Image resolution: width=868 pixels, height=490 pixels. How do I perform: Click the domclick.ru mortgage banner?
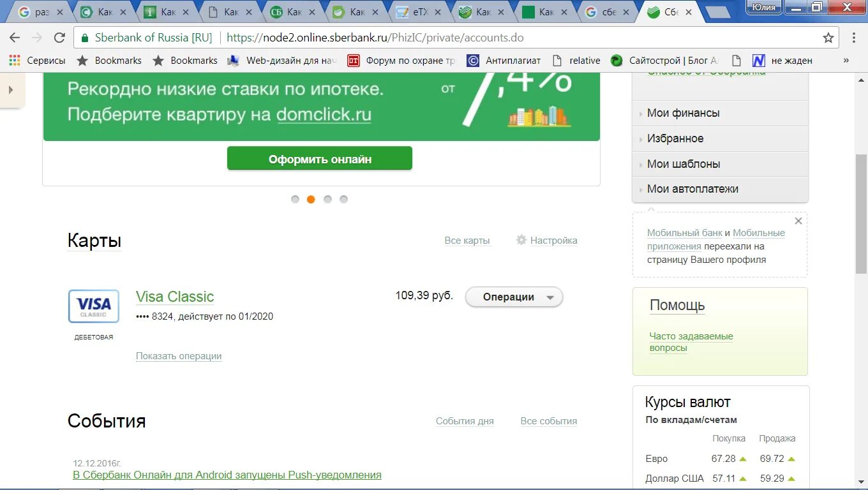tap(322, 107)
